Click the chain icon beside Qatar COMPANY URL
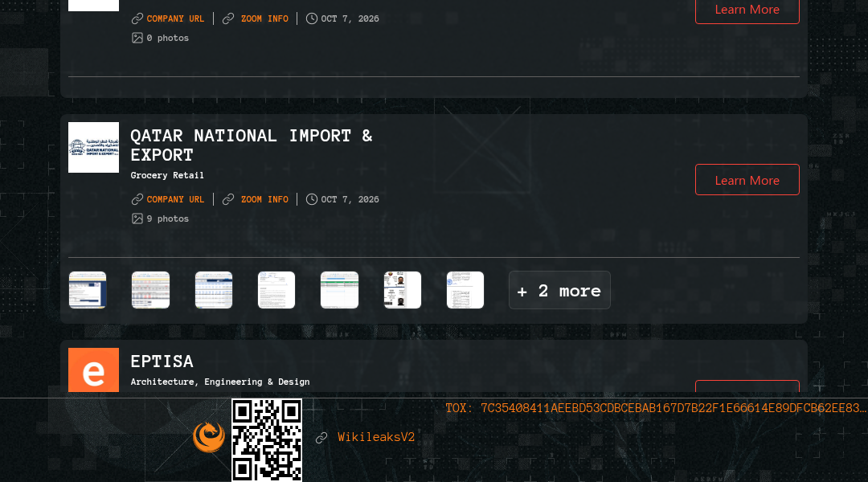The height and width of the screenshot is (482, 868). tap(137, 199)
